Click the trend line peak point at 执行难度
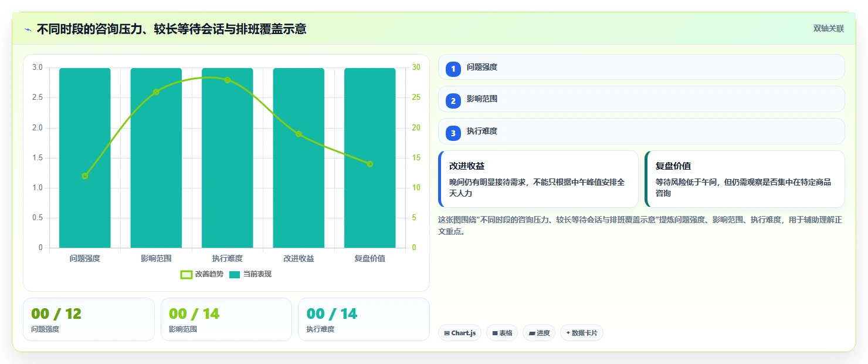Viewport: 868px width, 364px height. pyautogui.click(x=228, y=80)
